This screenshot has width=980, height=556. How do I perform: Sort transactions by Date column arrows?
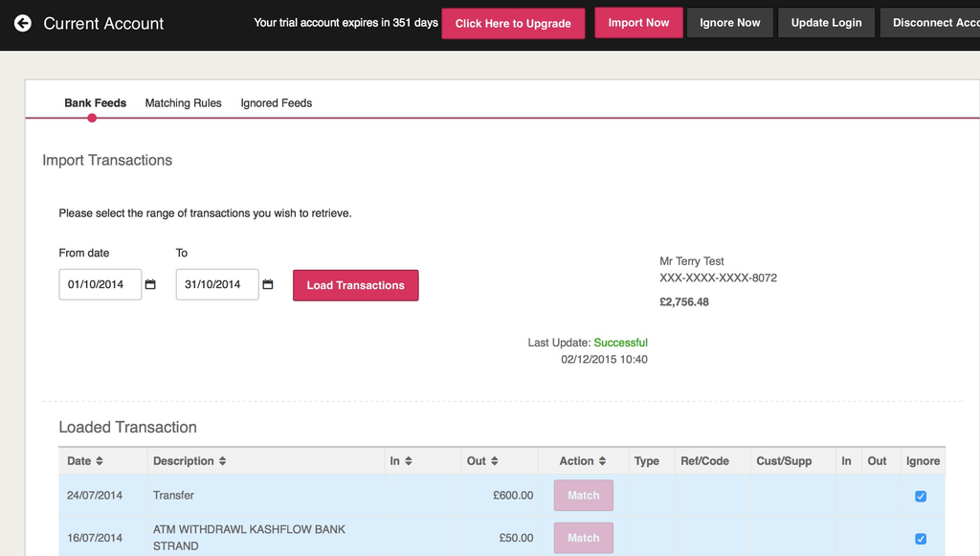pos(100,461)
